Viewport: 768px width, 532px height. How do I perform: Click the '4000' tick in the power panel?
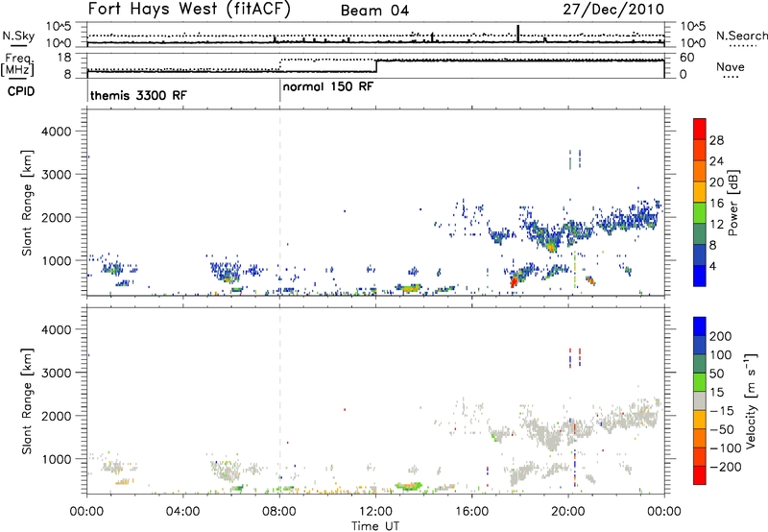[x=57, y=132]
